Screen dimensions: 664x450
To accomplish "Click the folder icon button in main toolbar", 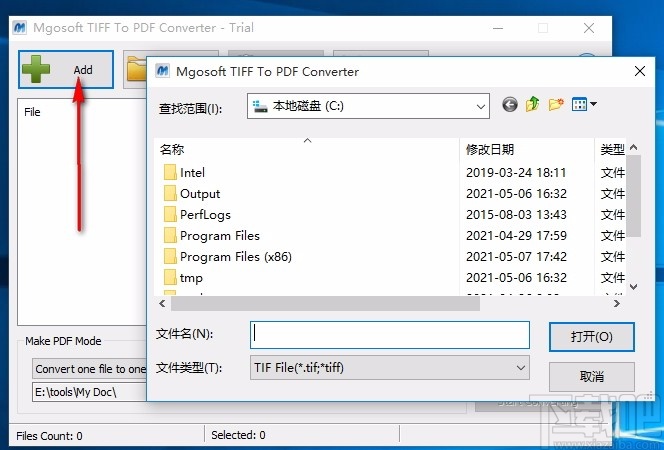I will click(x=136, y=69).
